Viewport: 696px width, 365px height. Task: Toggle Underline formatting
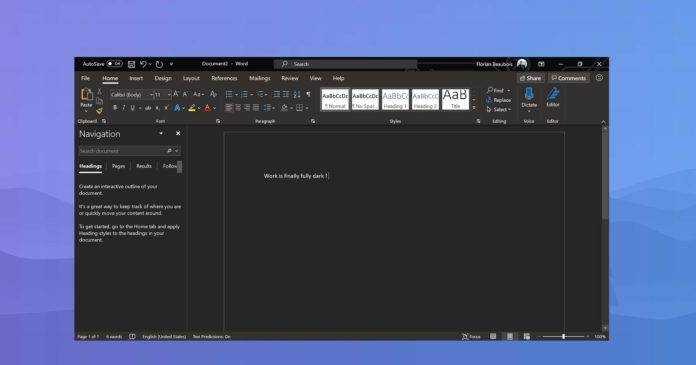point(132,108)
